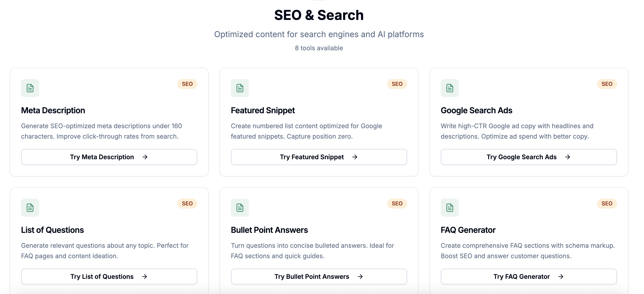This screenshot has width=644, height=294.
Task: Click the Featured Snippet card title
Action: [263, 111]
